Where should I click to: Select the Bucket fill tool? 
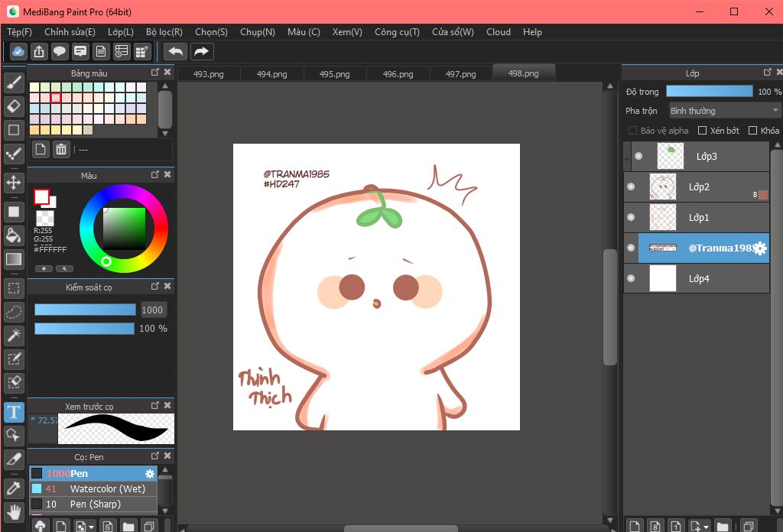pyautogui.click(x=14, y=235)
